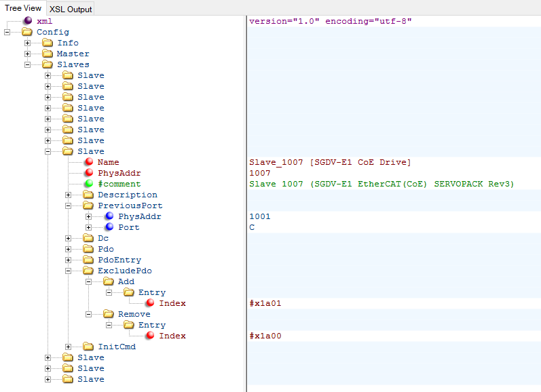The width and height of the screenshot is (541, 392).
Task: Expand the Dc folder node
Action: 69,238
